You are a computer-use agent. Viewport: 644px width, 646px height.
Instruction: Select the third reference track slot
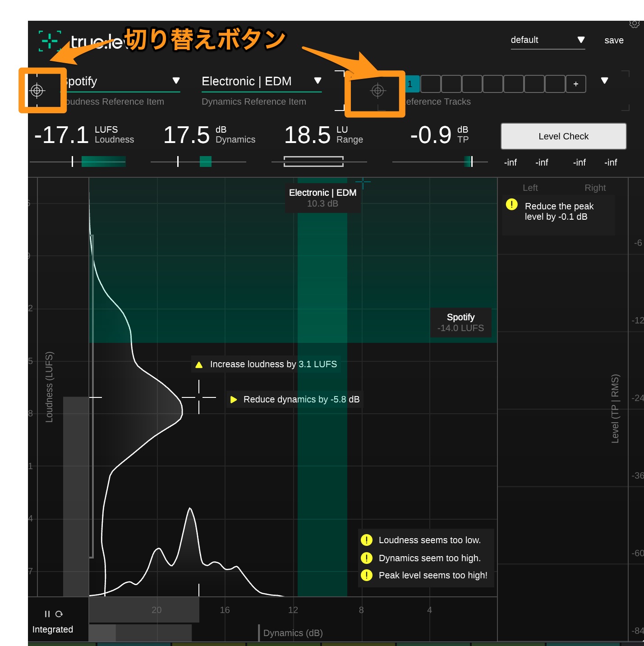pyautogui.click(x=451, y=84)
